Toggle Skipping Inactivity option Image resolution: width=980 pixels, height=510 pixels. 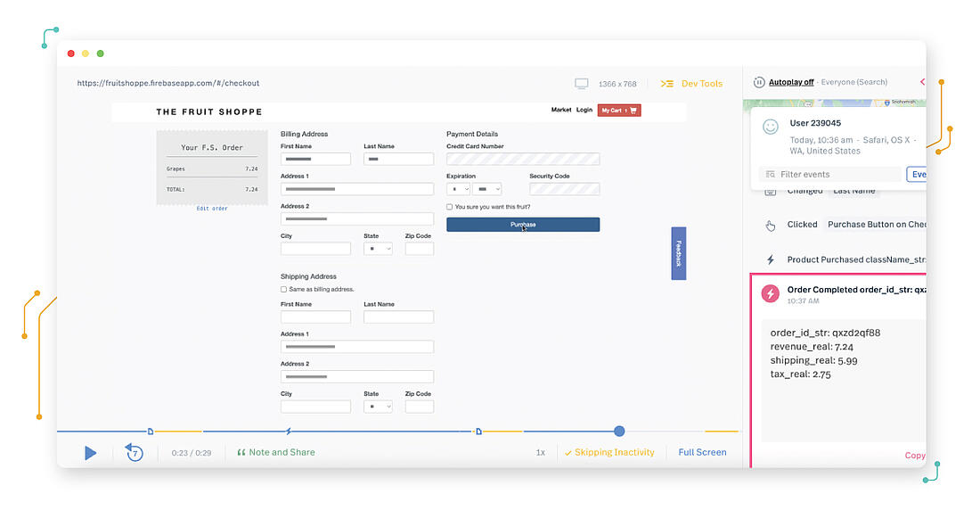tap(609, 452)
